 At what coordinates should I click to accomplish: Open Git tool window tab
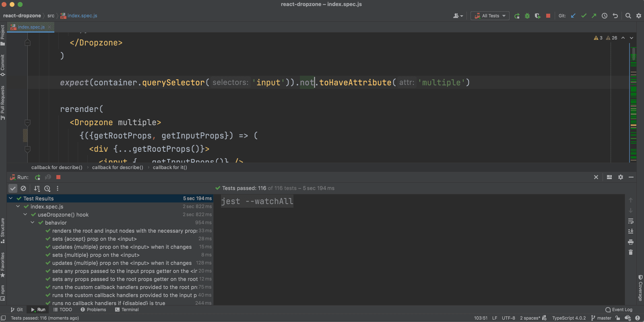(x=17, y=310)
